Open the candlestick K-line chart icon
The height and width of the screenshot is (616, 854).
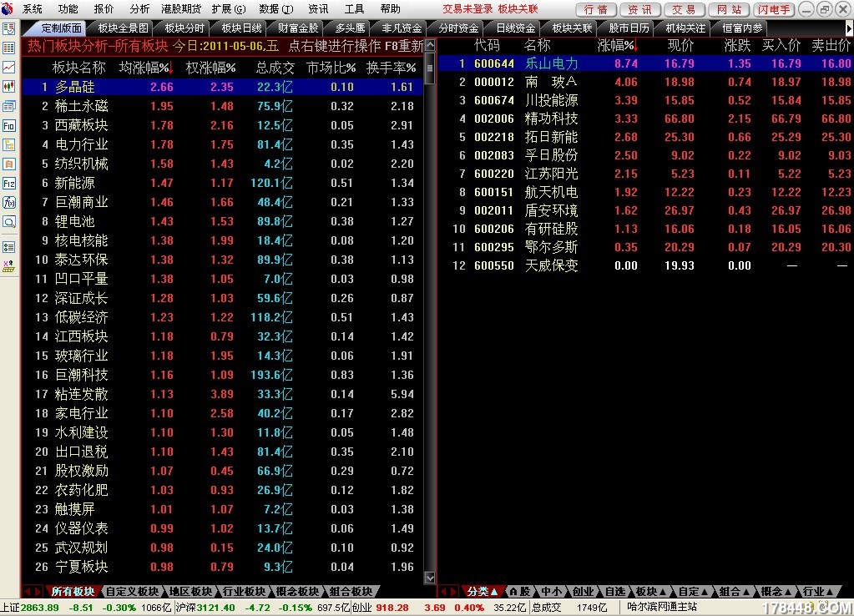pos(9,86)
